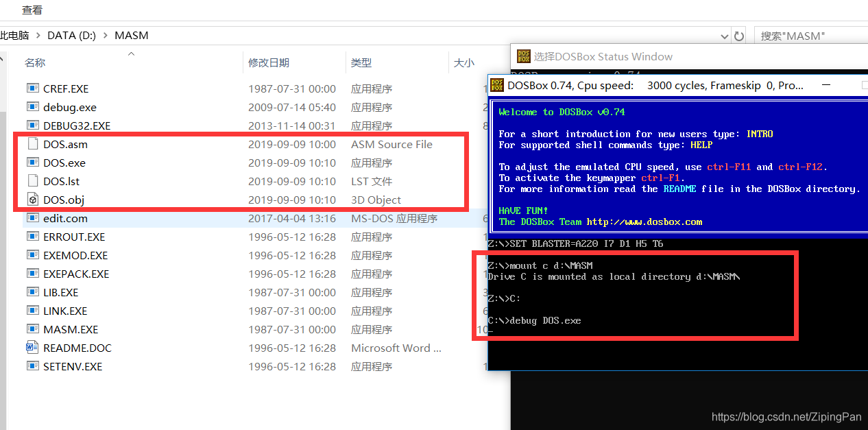
Task: Click the 搜索"MASM" search box
Action: pyautogui.click(x=810, y=36)
